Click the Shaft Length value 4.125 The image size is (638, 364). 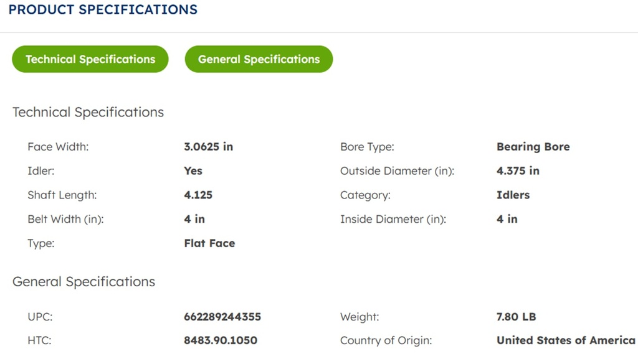(x=198, y=195)
